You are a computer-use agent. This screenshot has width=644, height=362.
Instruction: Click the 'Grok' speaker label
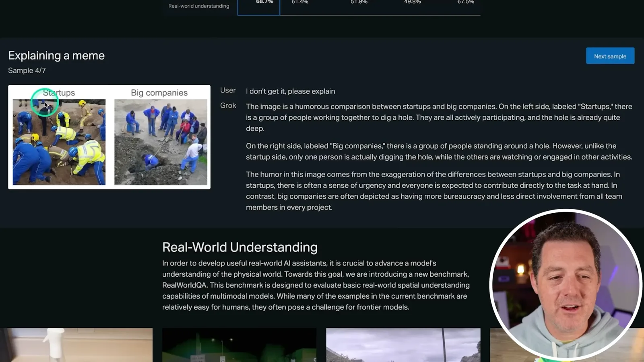pos(228,105)
